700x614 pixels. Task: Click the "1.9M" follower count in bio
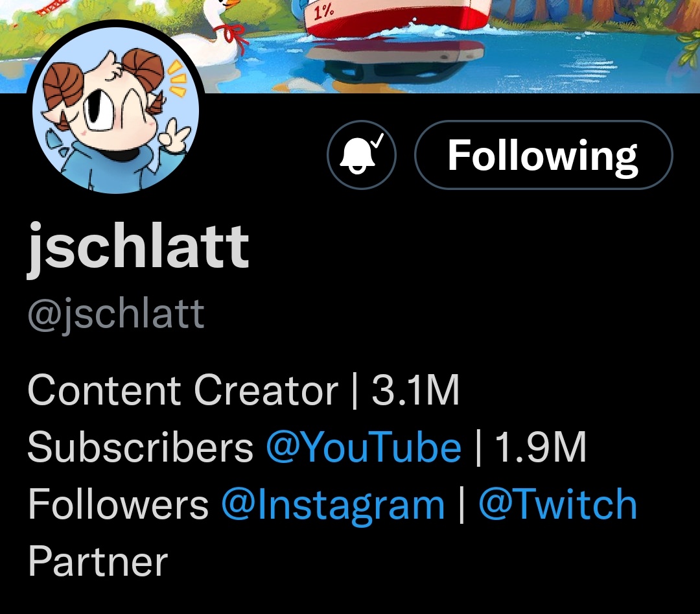(540, 447)
